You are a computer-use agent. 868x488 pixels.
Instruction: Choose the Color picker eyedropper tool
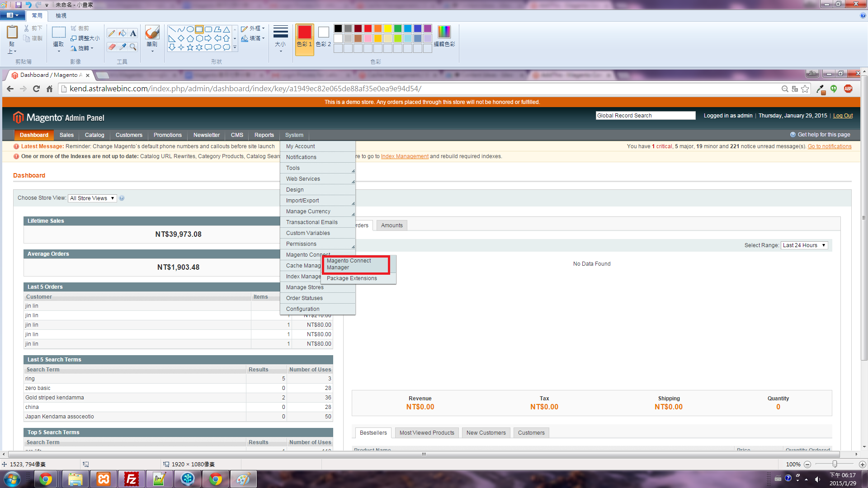coord(123,47)
